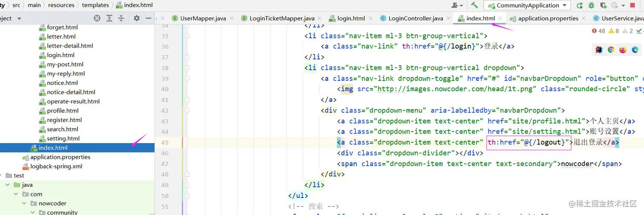644x215 pixels.
Task: Click the Rerun CommunityApplication icon
Action: pos(580,6)
